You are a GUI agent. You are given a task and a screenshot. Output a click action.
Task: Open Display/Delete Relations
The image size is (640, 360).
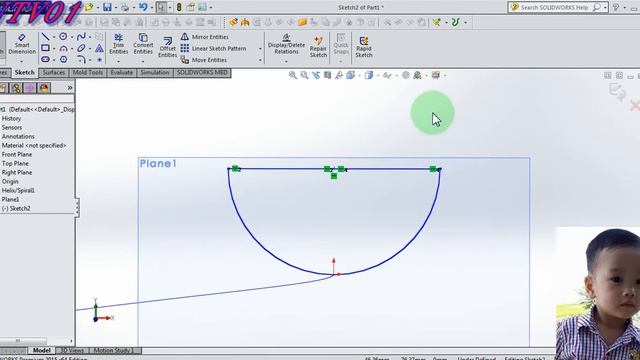tap(286, 44)
